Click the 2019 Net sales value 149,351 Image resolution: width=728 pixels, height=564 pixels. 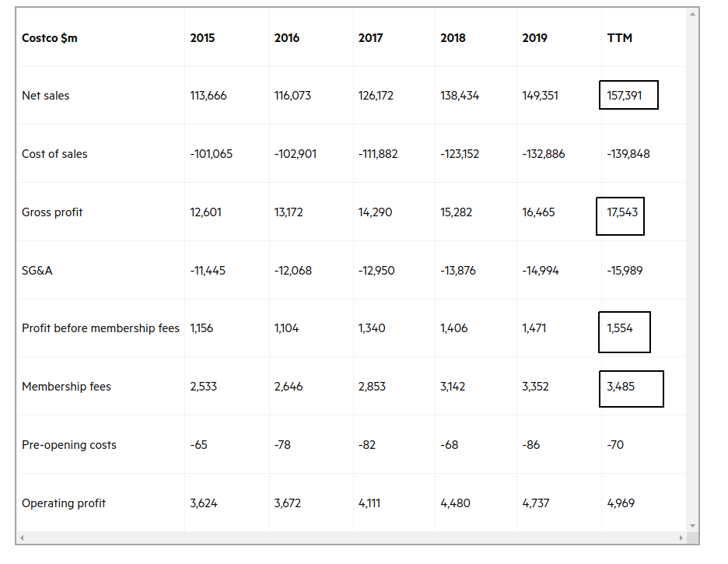click(x=540, y=96)
